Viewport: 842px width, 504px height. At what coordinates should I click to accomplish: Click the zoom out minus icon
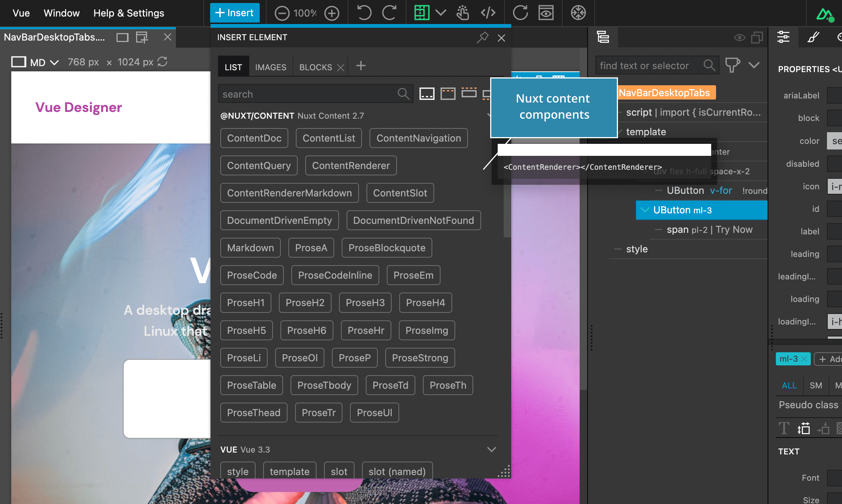point(282,13)
